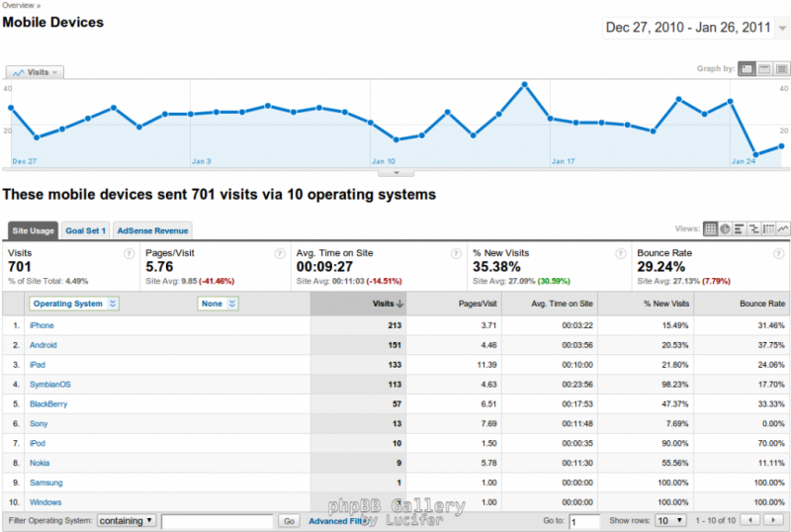
Task: Focus the Filter Operating System text field
Action: tap(218, 521)
